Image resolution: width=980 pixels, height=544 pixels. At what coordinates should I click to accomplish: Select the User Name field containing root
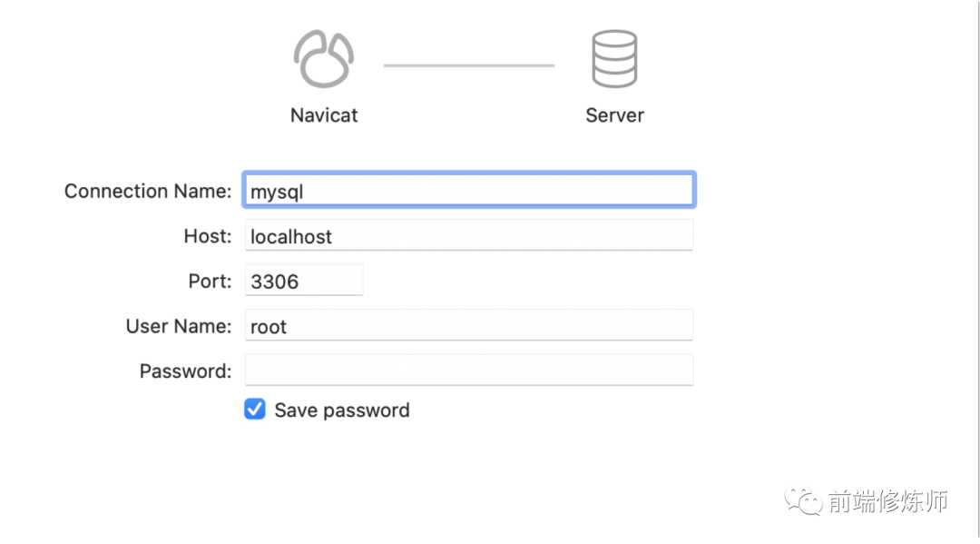click(469, 324)
